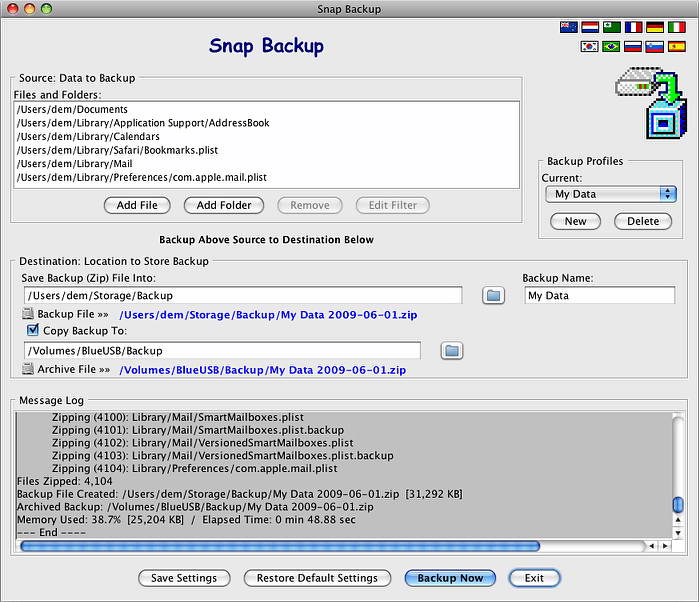699x602 pixels.
Task: Uncheck the Copy Backup To checkbox
Action: tap(33, 329)
